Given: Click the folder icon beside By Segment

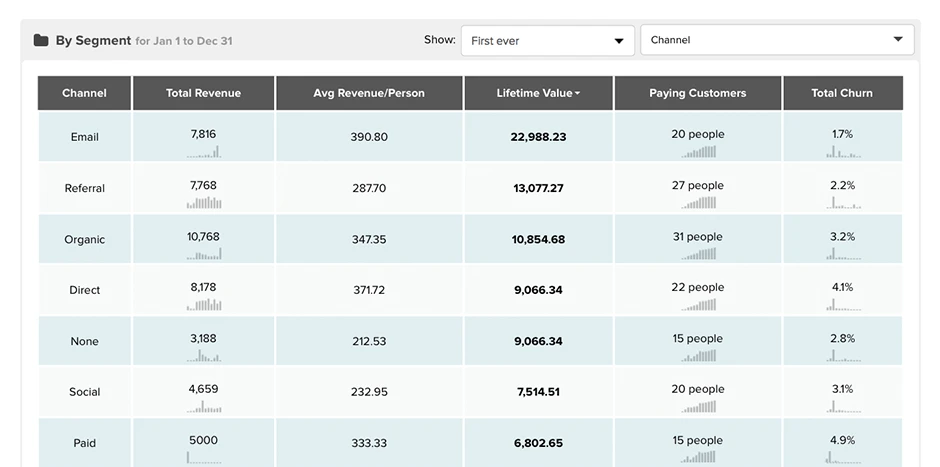Looking at the screenshot, I should click(41, 41).
